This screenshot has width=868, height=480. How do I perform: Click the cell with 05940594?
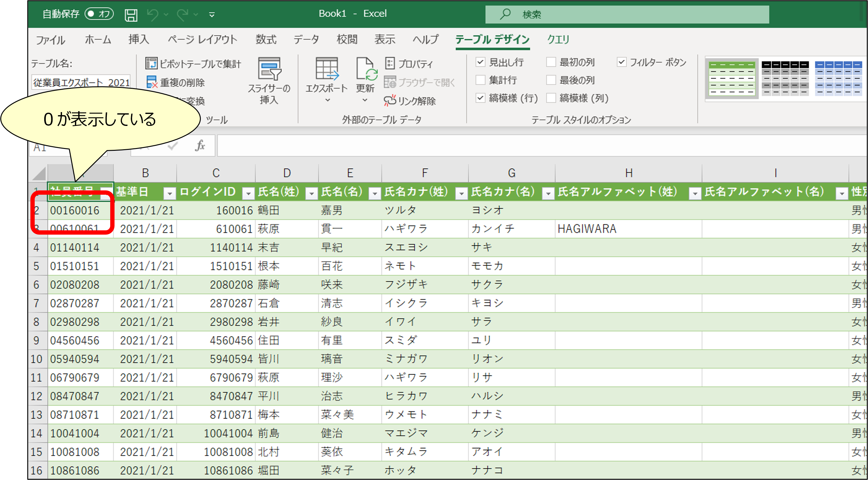pos(80,359)
